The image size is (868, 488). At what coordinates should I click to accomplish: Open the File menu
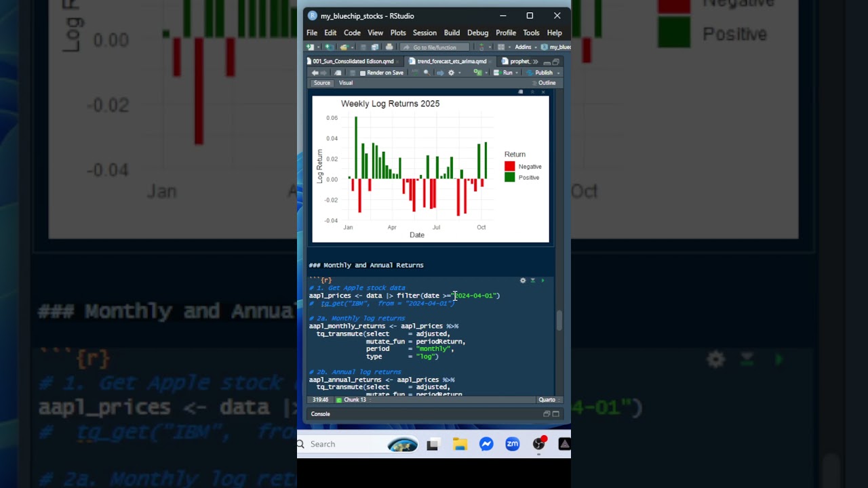point(312,33)
